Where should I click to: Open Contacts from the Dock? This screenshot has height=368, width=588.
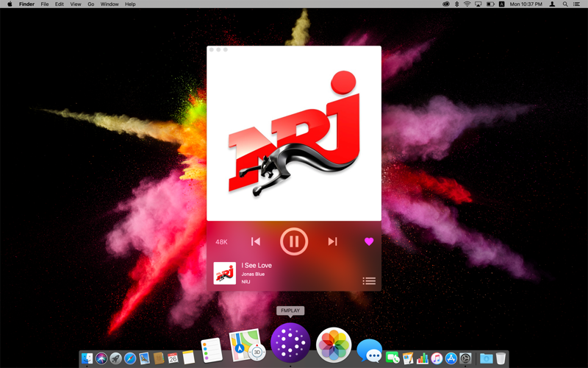159,358
